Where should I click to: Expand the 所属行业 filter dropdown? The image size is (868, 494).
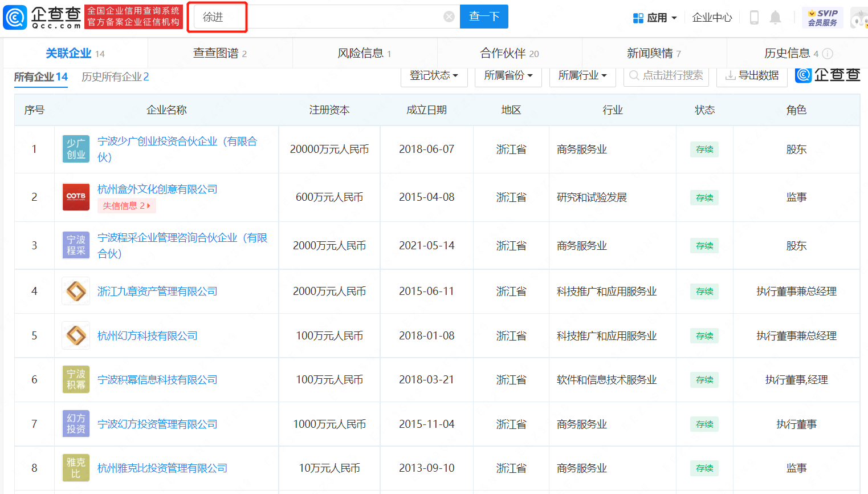click(582, 76)
